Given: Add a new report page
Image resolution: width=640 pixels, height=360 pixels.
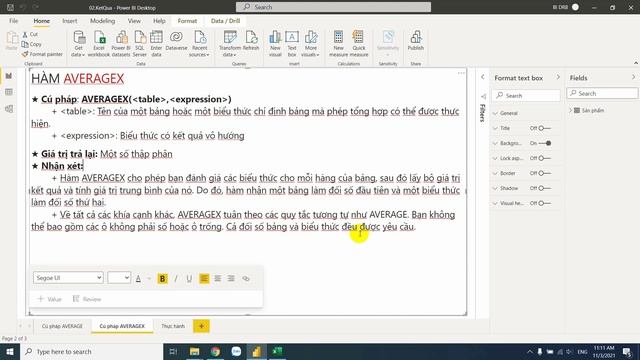Looking at the screenshot, I should coord(201,326).
